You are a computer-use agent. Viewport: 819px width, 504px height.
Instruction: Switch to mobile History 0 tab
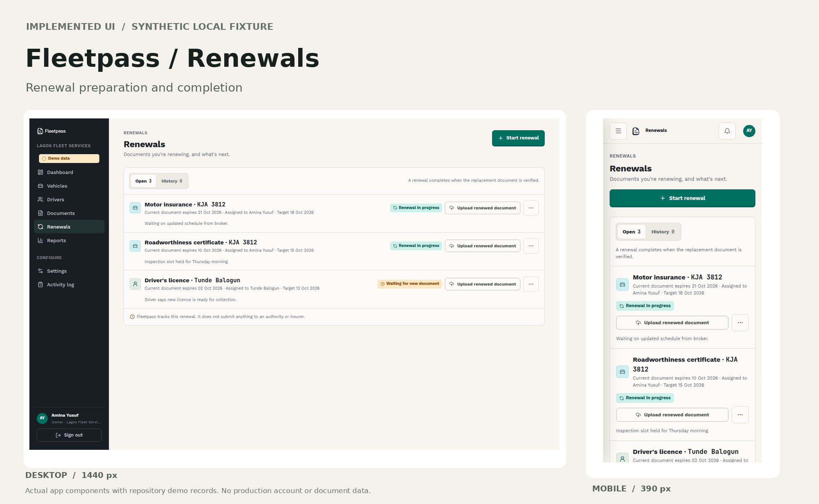click(663, 232)
